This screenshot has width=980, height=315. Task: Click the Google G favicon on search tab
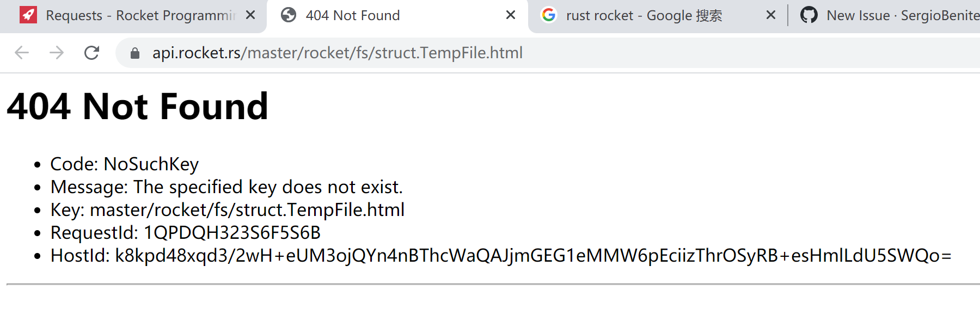click(548, 15)
